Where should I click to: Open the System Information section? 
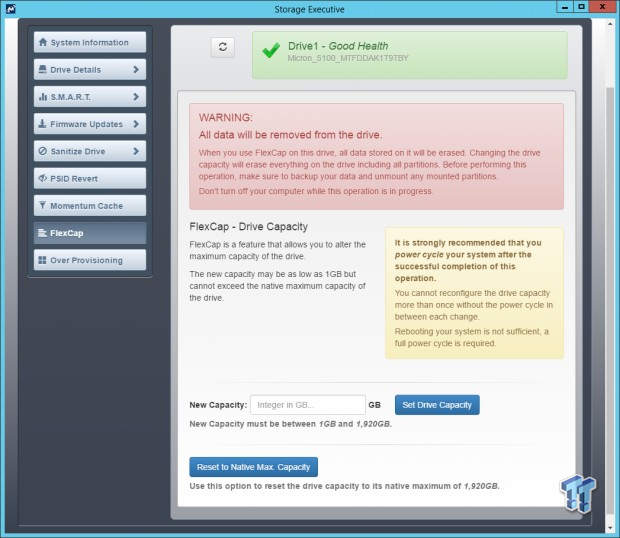click(90, 42)
